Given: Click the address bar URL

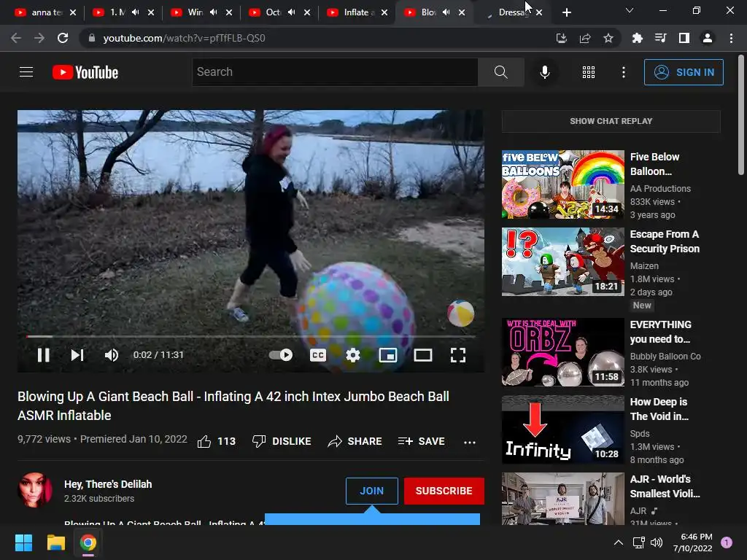Looking at the screenshot, I should [x=184, y=38].
